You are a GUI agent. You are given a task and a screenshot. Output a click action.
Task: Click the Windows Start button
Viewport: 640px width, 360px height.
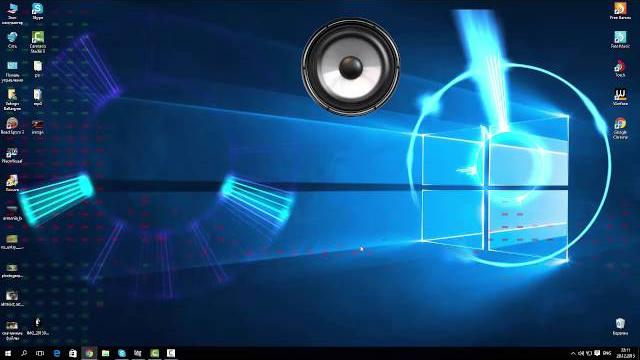[x=8, y=353]
